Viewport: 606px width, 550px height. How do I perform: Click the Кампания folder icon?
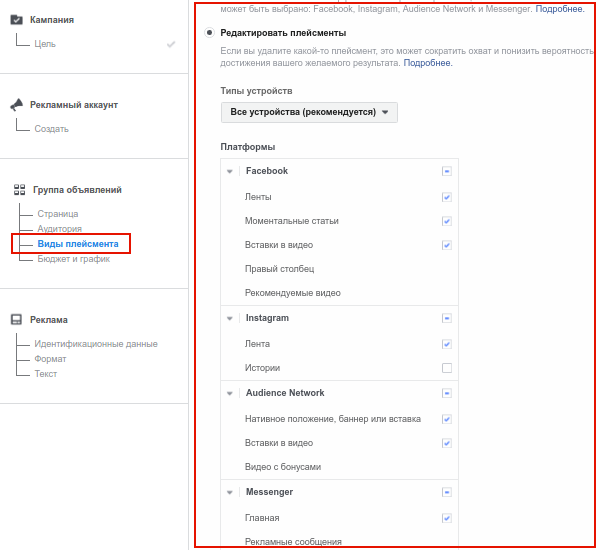pyautogui.click(x=16, y=19)
